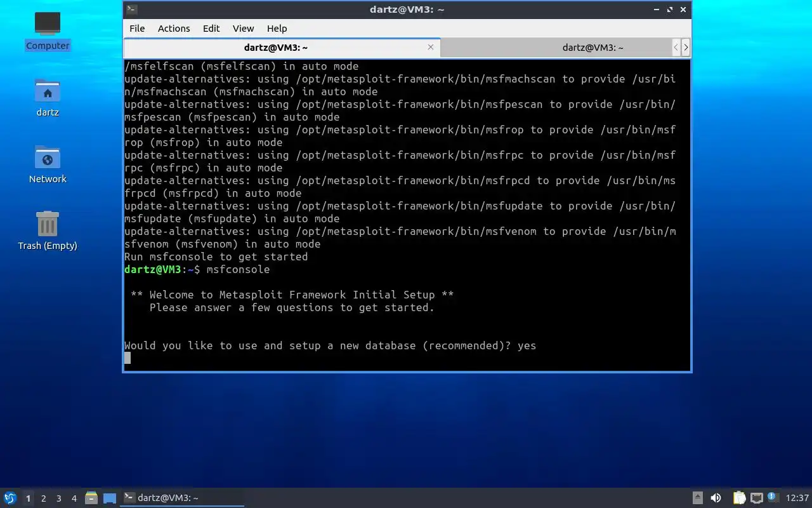Open the dartz home folder icon
The image size is (812, 508).
(48, 97)
